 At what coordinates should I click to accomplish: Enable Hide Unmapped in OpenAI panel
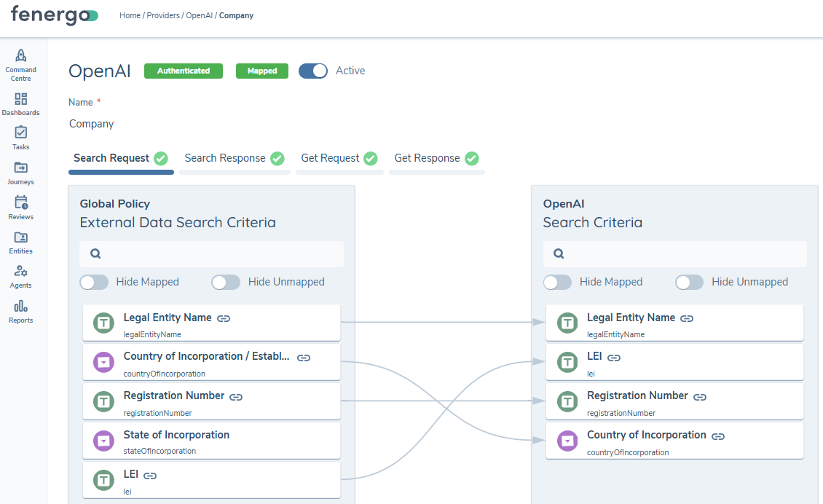(689, 282)
